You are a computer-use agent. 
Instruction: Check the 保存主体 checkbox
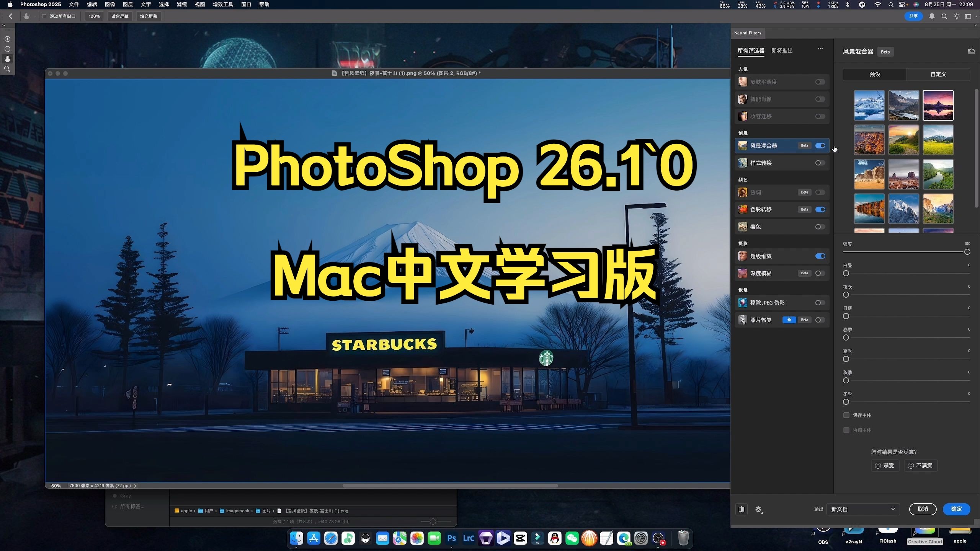click(846, 415)
